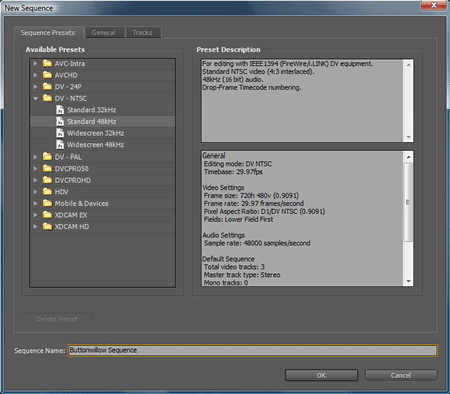Click the DV - PAL folder icon
Screen dimensions: 450x394
pos(47,157)
